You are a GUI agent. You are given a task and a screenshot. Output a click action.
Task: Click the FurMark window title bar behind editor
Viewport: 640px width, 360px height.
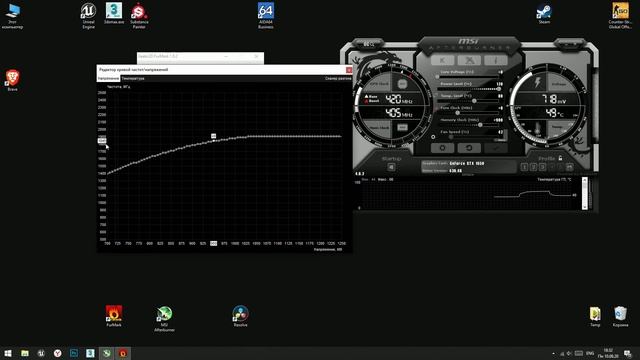pos(200,56)
